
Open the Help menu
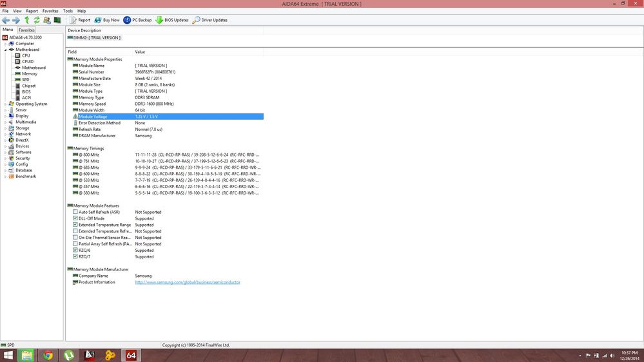coord(82,11)
